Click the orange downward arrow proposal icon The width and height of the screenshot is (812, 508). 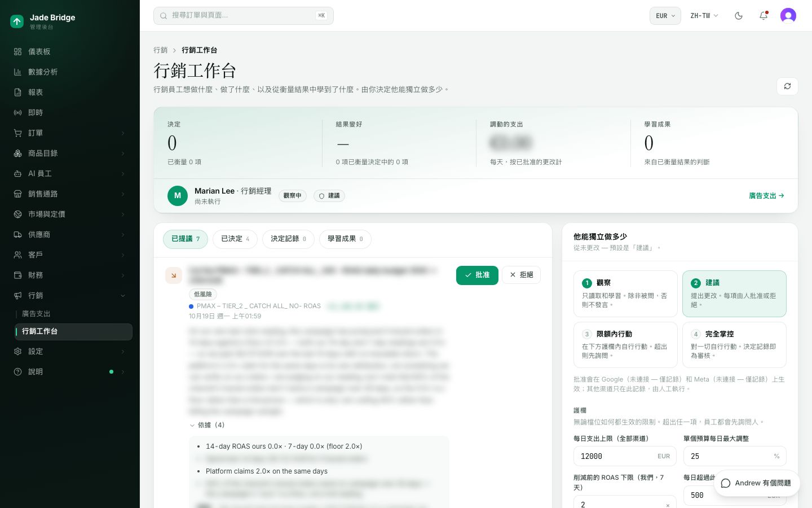[174, 275]
